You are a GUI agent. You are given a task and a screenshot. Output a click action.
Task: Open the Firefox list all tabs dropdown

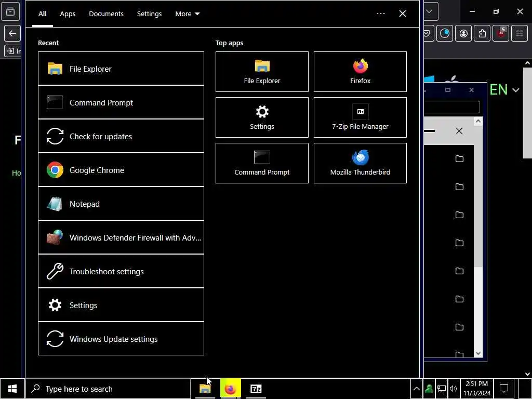click(x=430, y=11)
